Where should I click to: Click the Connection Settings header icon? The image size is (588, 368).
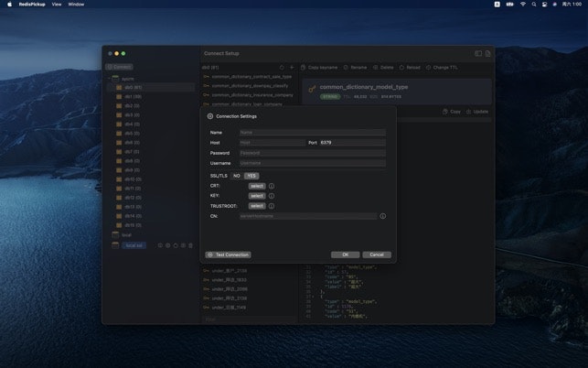(x=210, y=116)
